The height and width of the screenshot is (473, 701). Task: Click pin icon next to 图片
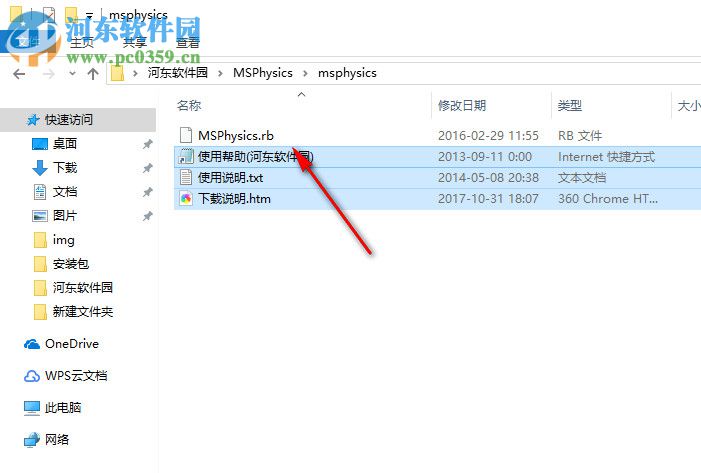(x=148, y=216)
